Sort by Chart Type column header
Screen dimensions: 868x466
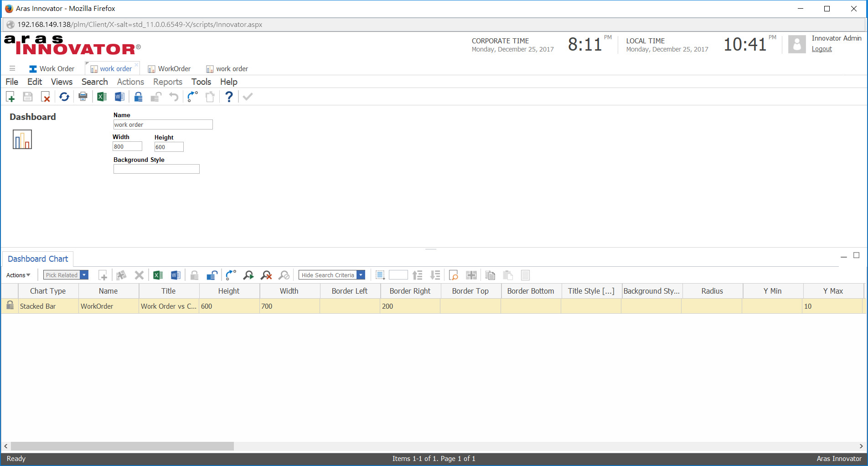tap(48, 291)
